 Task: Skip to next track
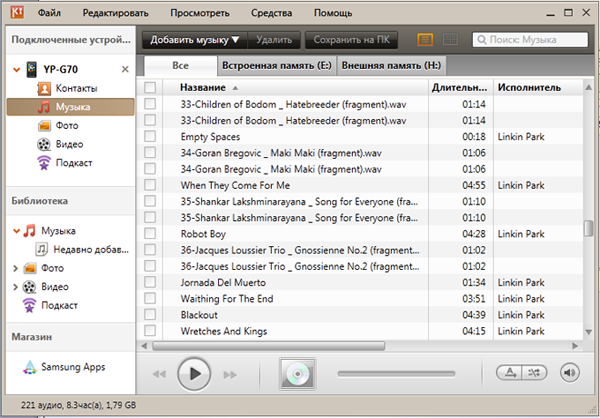coord(230,374)
